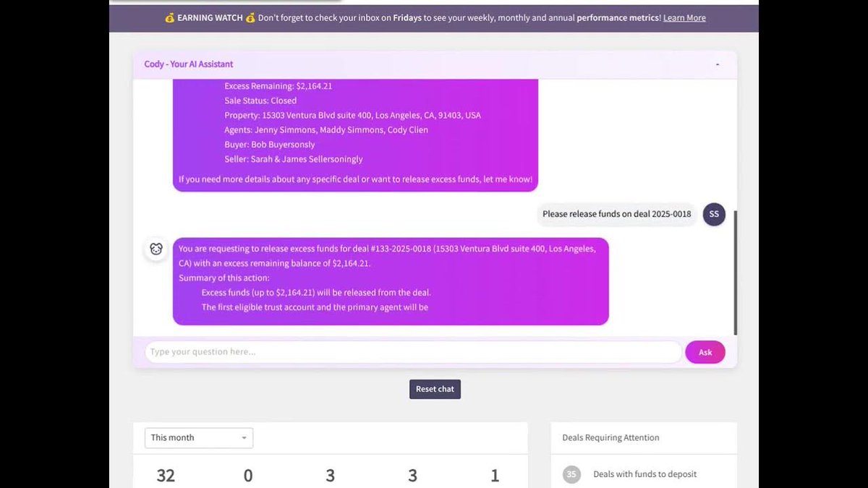Click the chat scrollbar
The image size is (868, 488).
[735, 273]
